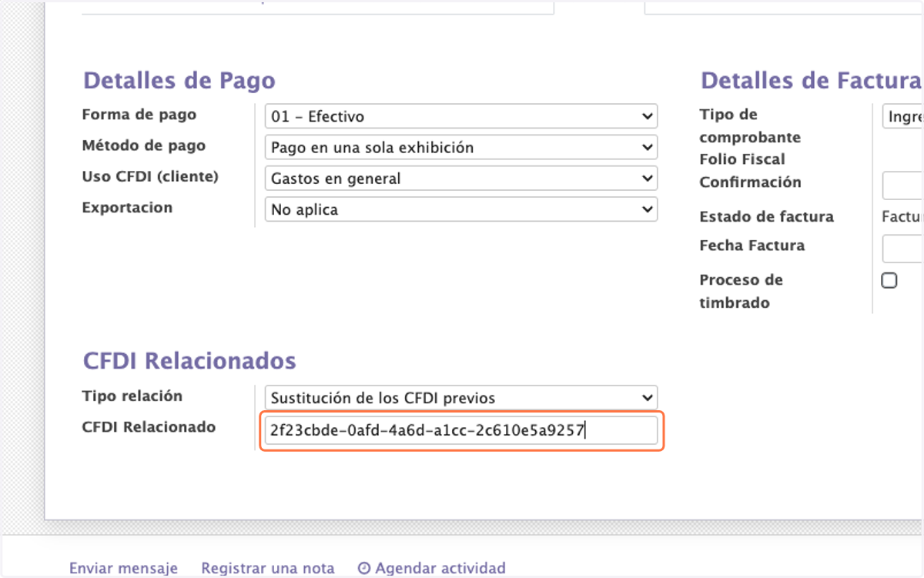Click the clock icon beside Agendar actividad
Viewport: 924px width, 578px height.
click(x=365, y=569)
